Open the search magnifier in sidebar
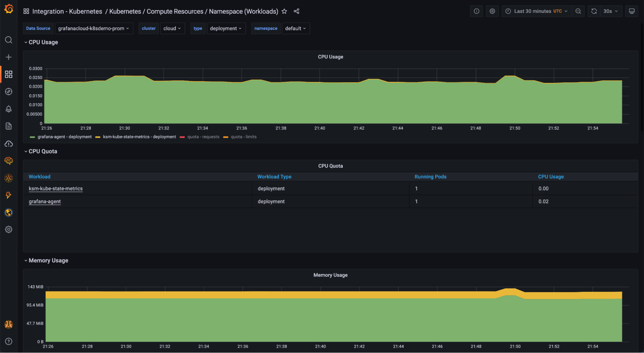644x353 pixels. (x=9, y=40)
